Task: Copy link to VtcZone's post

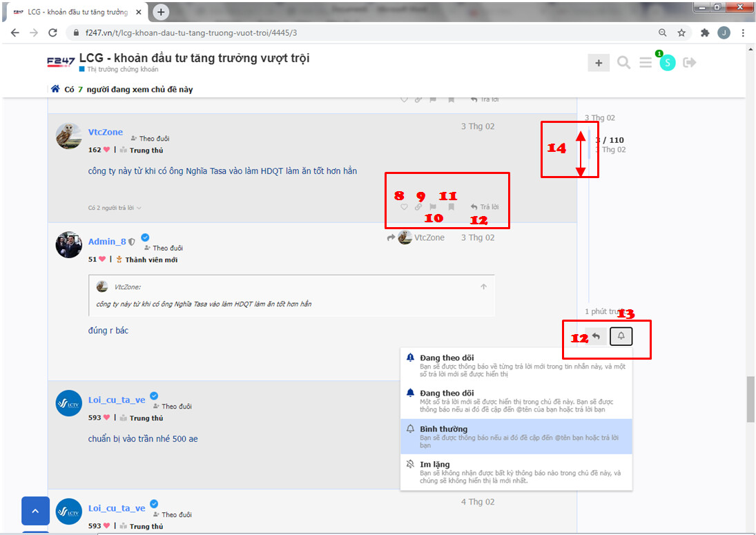Action: pyautogui.click(x=418, y=207)
